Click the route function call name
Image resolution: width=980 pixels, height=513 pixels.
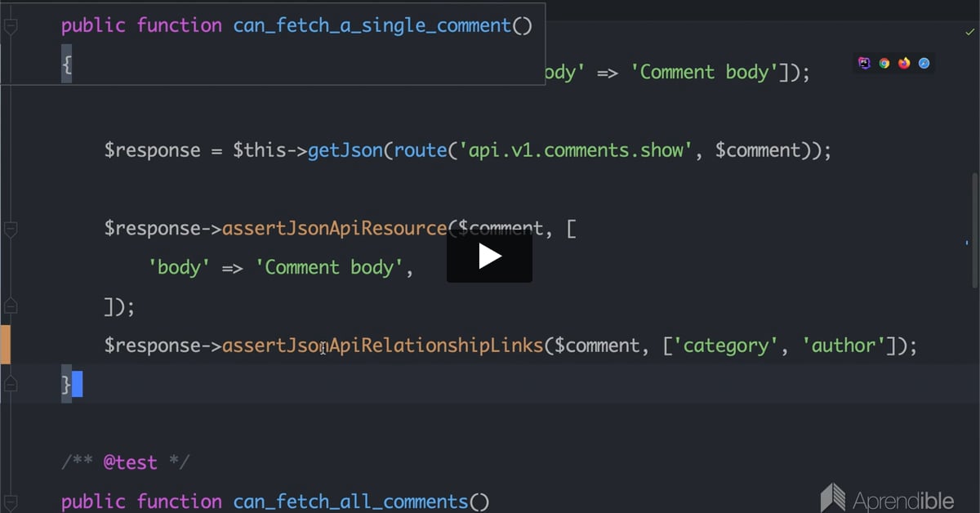click(x=421, y=150)
